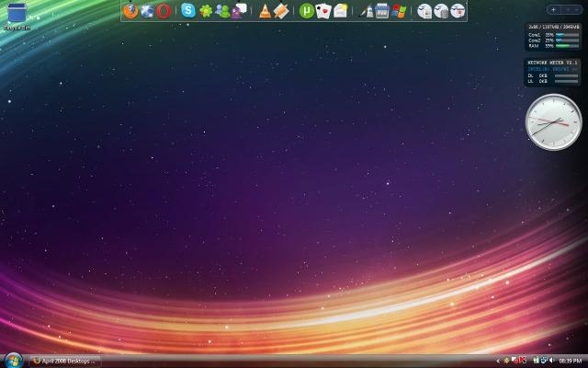The height and width of the screenshot is (368, 588).
Task: Open the April 2008 Desktops taskbar button
Action: [65, 362]
